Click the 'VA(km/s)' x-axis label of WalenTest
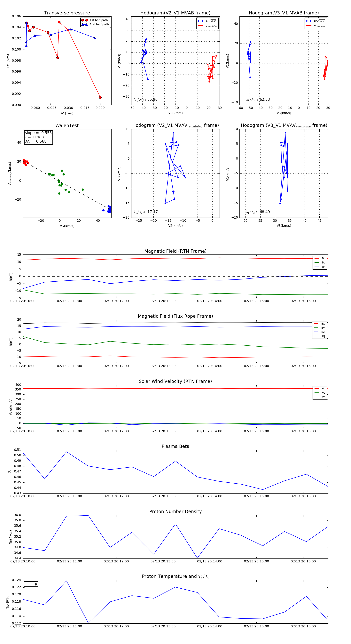351x644 pixels. coord(67,226)
